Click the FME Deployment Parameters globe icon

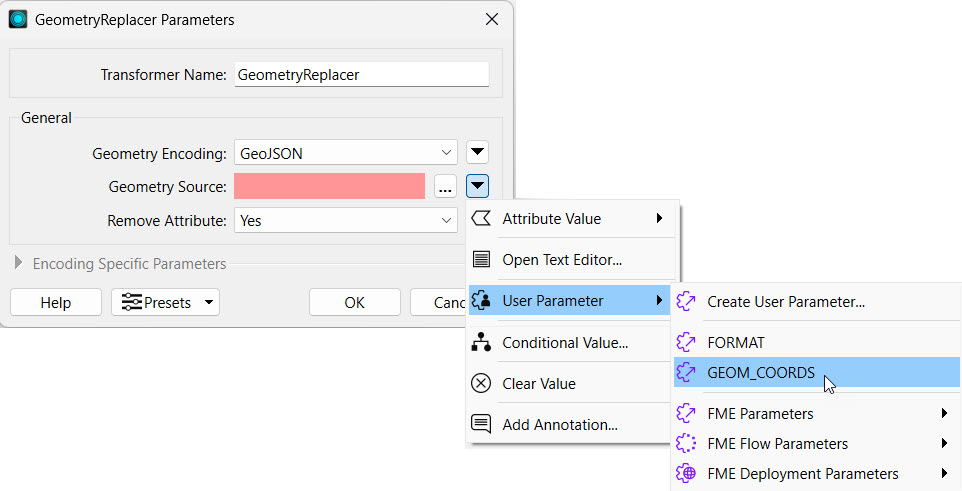click(x=686, y=473)
